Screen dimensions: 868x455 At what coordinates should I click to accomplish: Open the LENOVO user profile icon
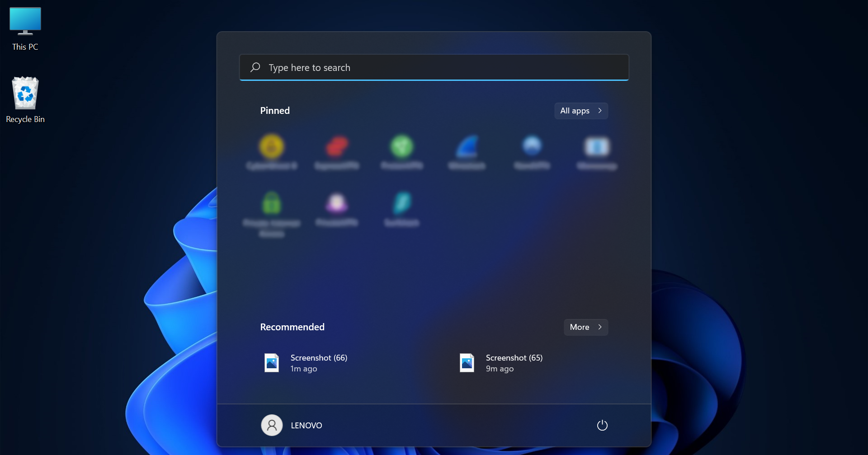[271, 425]
